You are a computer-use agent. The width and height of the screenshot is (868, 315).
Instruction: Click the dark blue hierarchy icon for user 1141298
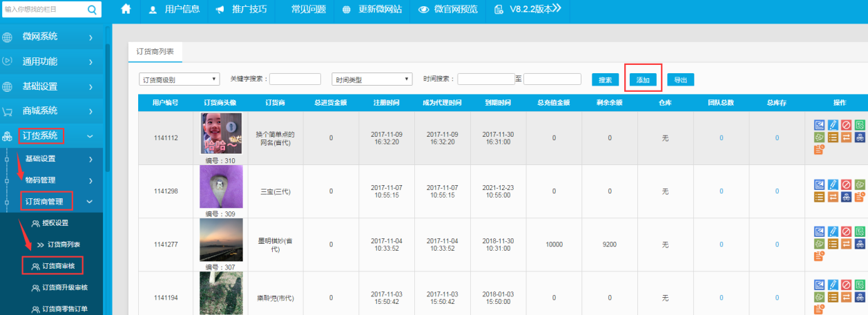point(847,198)
